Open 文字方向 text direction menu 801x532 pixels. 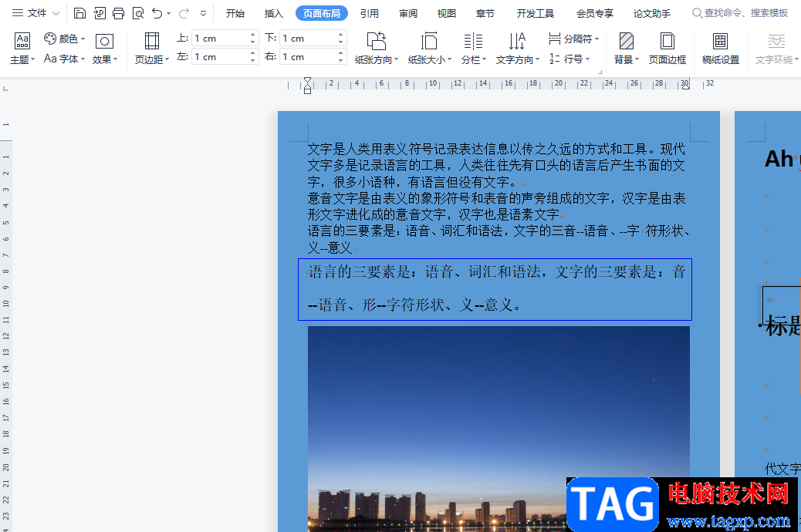click(517, 49)
